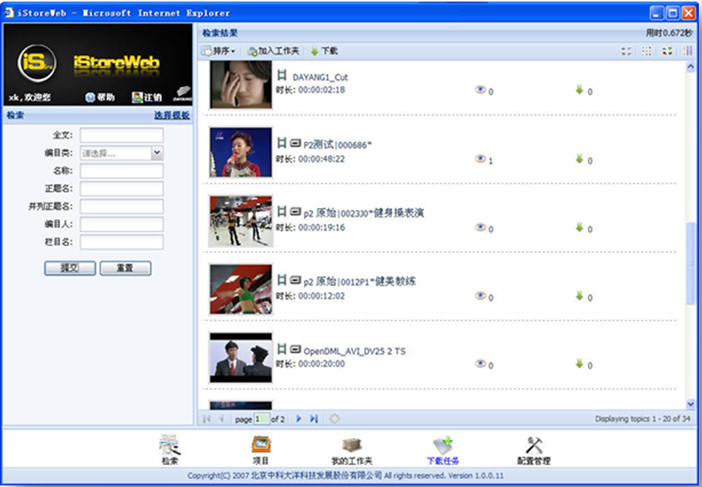Viewport: 702px width, 487px height.
Task: Click the green download arrow in the 健美教练 row
Action: [579, 296]
